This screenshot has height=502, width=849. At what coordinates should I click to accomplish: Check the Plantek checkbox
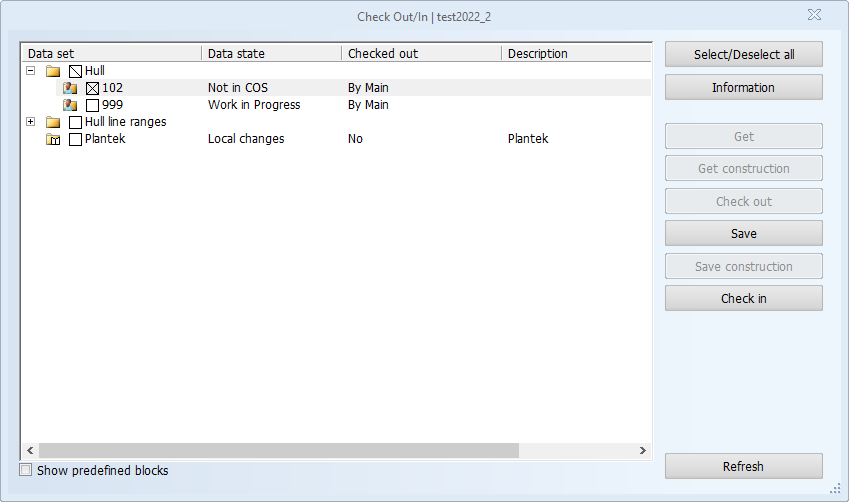[x=75, y=139]
